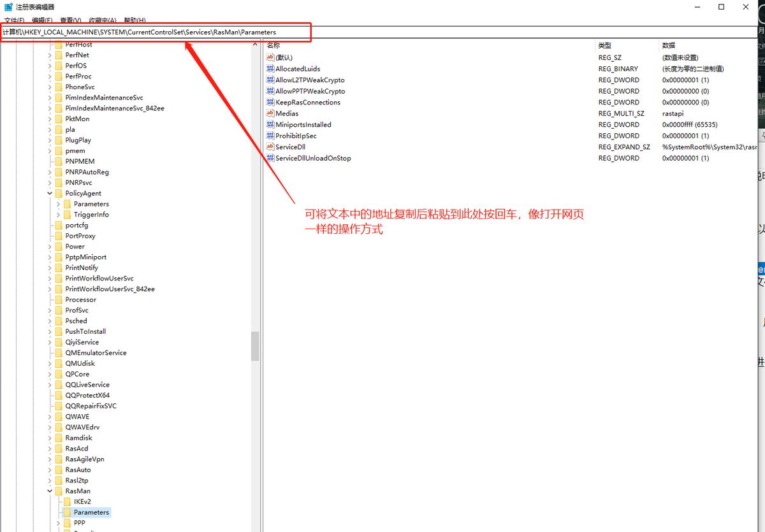
Task: Click the ServiceDllUnloadOnStop DWORD icon
Action: click(270, 158)
